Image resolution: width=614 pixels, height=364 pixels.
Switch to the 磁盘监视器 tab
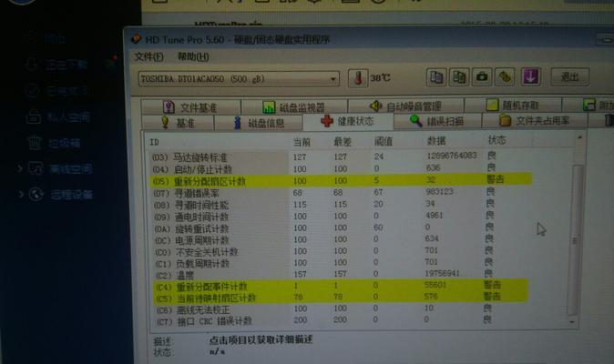(294, 106)
